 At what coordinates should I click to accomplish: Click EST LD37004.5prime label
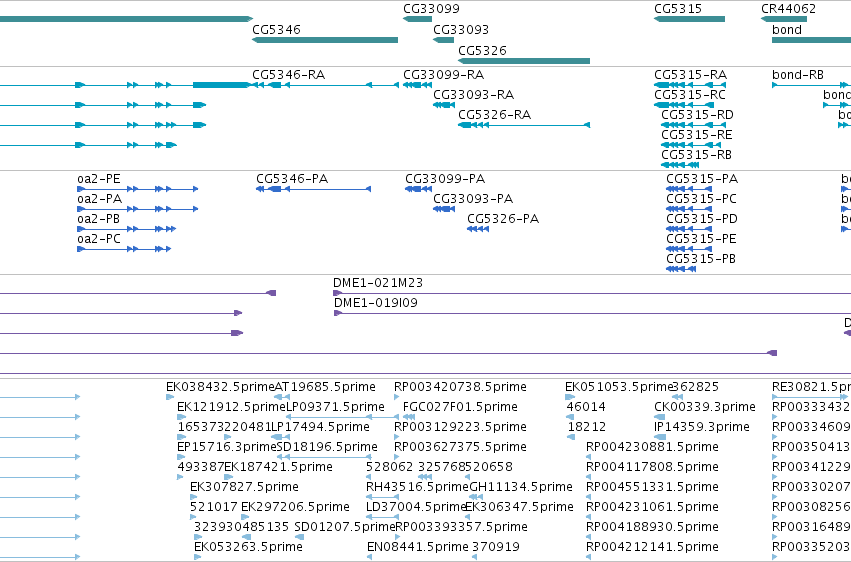(x=416, y=507)
